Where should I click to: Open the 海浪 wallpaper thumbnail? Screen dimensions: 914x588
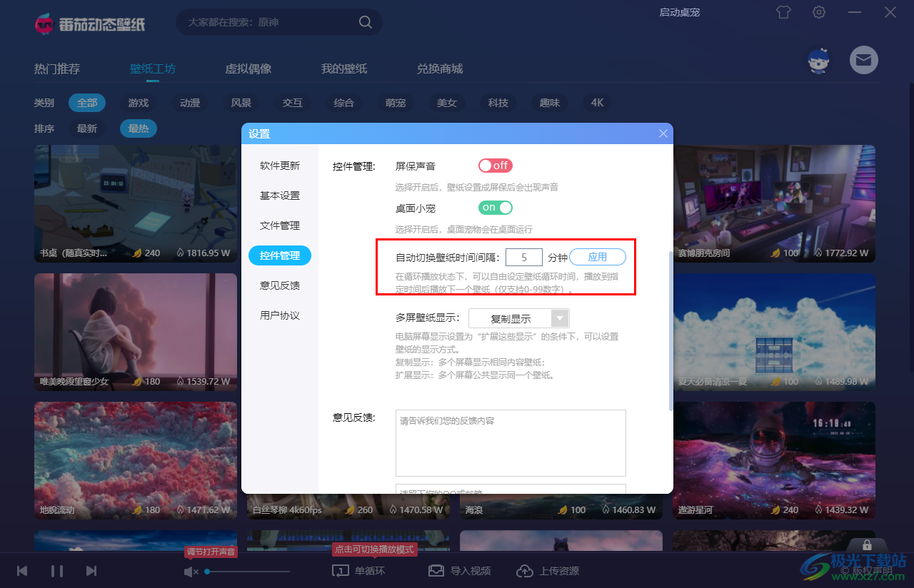(x=561, y=507)
